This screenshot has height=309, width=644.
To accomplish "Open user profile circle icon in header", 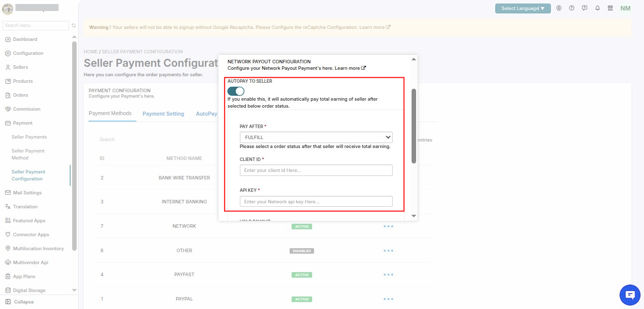I will (559, 8).
